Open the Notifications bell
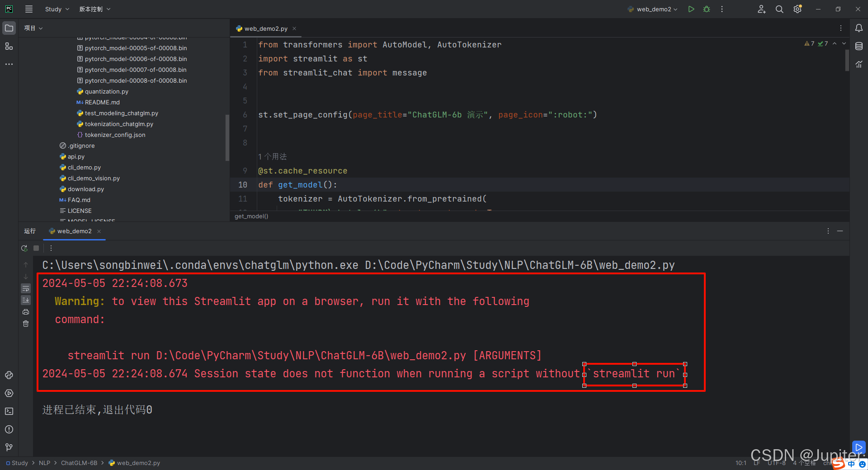The height and width of the screenshot is (470, 868). [859, 28]
